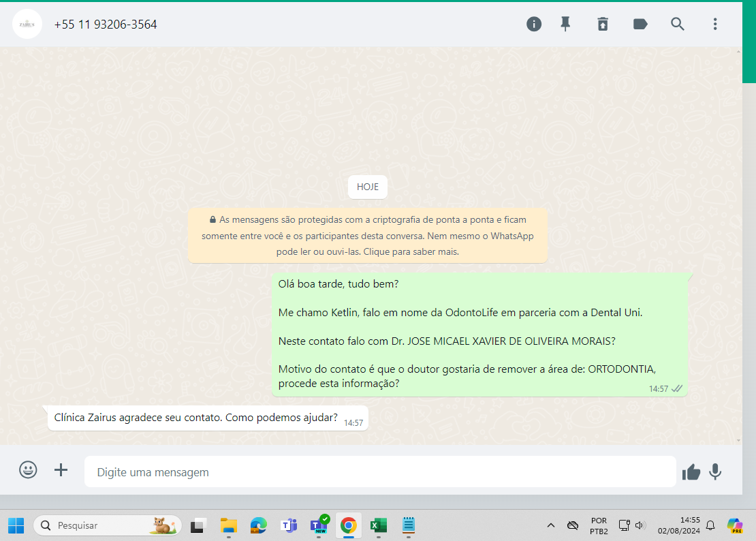Search within the conversation
Viewport: 756px width, 541px height.
(x=678, y=24)
